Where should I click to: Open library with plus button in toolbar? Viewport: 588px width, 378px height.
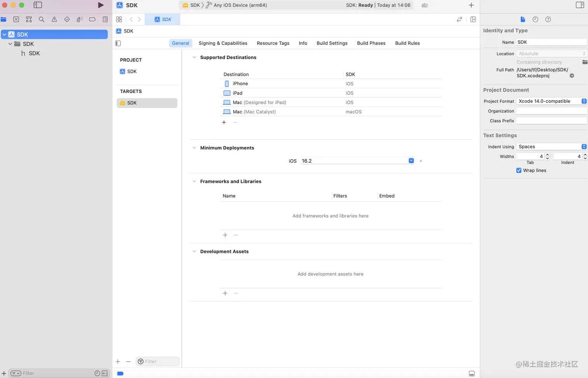point(471,5)
